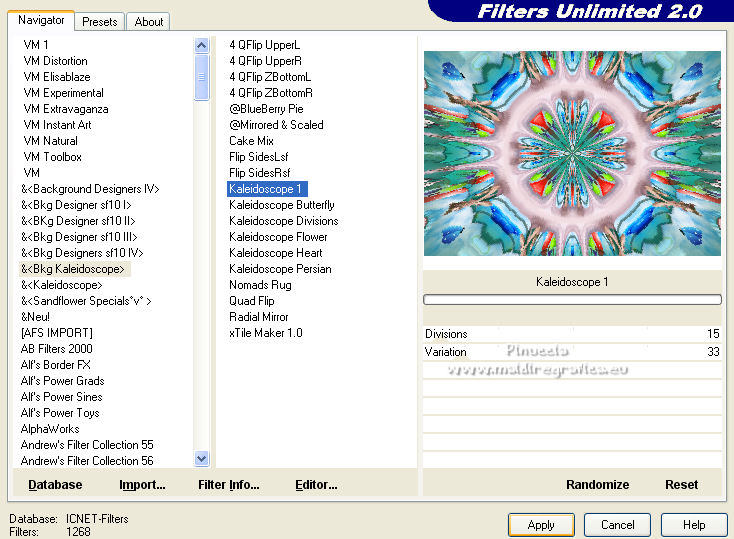The width and height of the screenshot is (734, 539).
Task: Choose the Kaleidoscope Divisions filter
Action: 284,221
